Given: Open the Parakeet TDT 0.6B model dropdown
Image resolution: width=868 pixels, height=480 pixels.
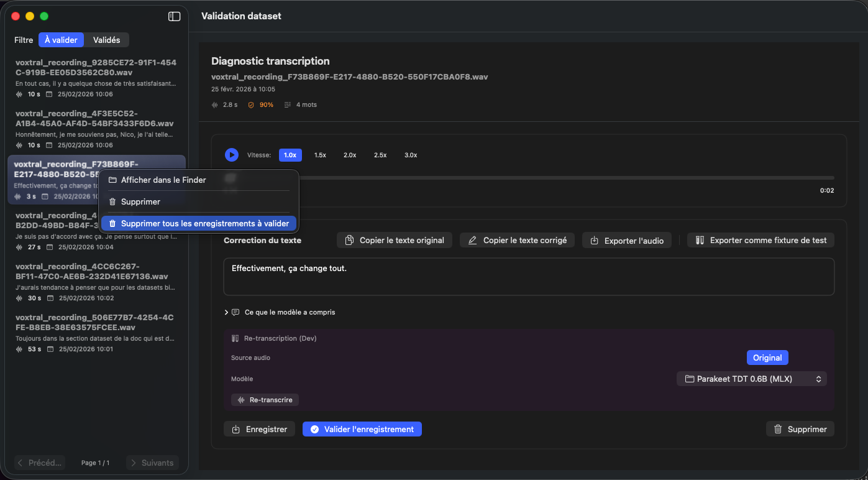Looking at the screenshot, I should click(752, 379).
